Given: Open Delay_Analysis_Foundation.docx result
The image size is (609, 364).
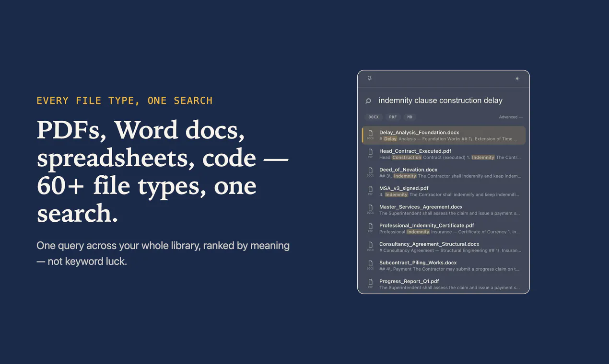Looking at the screenshot, I should [x=444, y=136].
